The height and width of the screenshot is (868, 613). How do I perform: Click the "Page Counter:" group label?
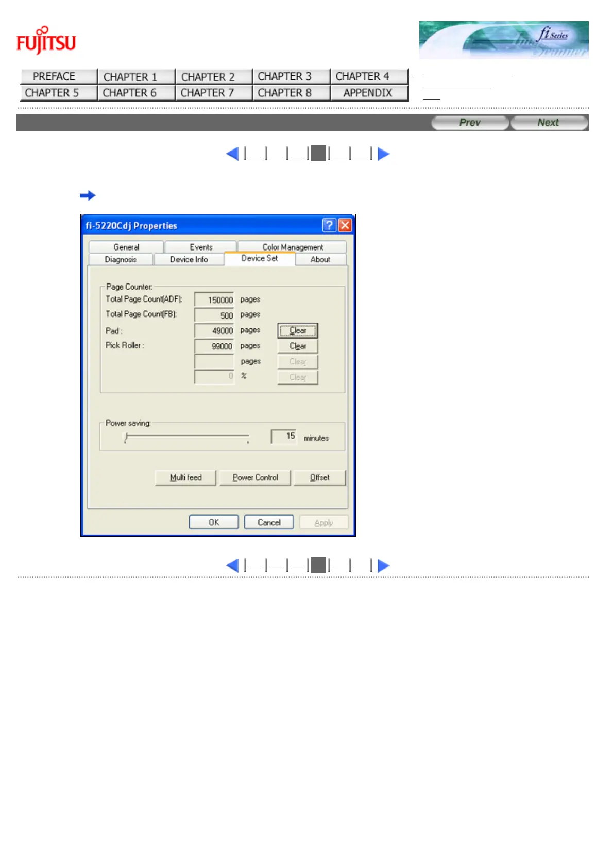129,287
